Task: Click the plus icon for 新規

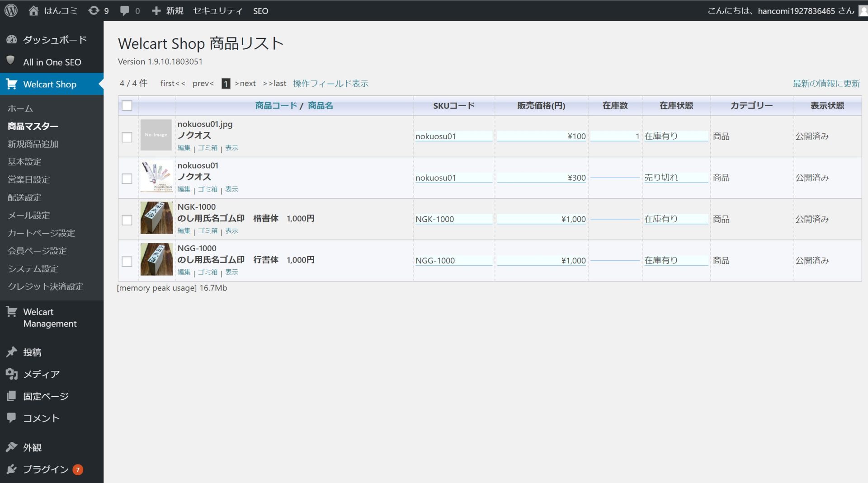Action: click(156, 10)
